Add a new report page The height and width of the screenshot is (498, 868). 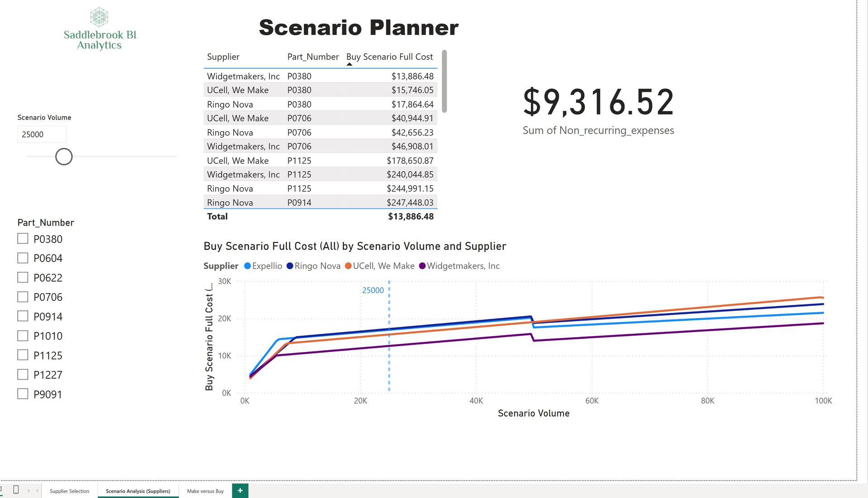[240, 490]
